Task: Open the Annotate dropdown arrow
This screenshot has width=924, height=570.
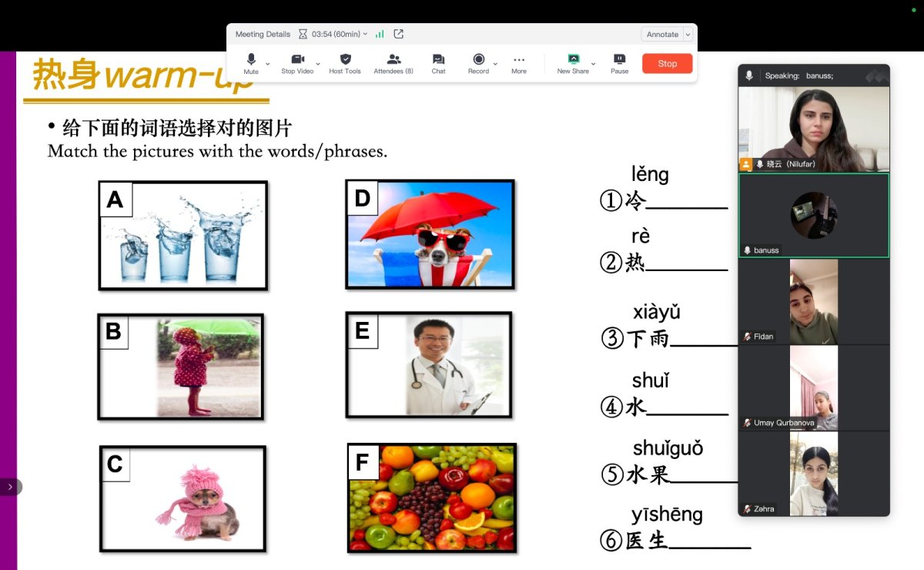Action: point(688,35)
